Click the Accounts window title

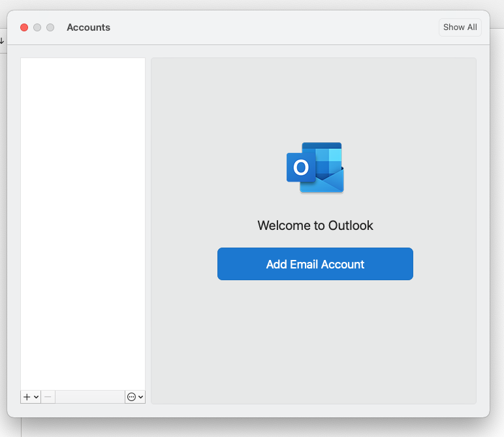[x=88, y=27]
